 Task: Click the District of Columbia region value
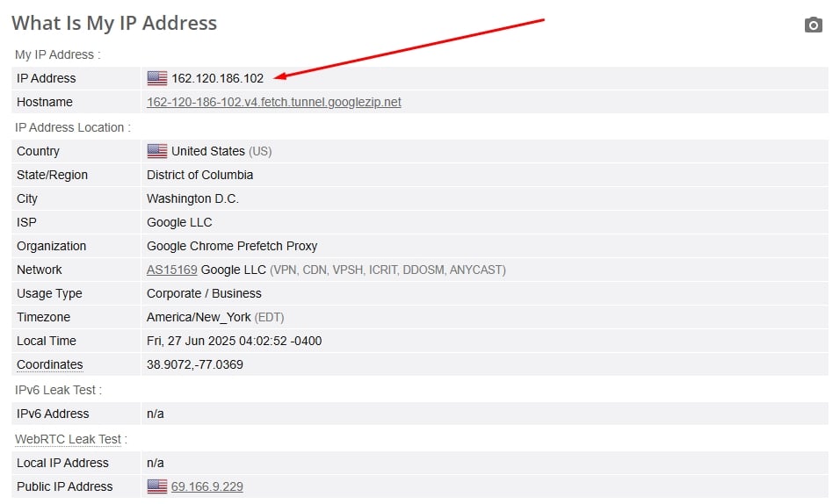[x=199, y=175]
